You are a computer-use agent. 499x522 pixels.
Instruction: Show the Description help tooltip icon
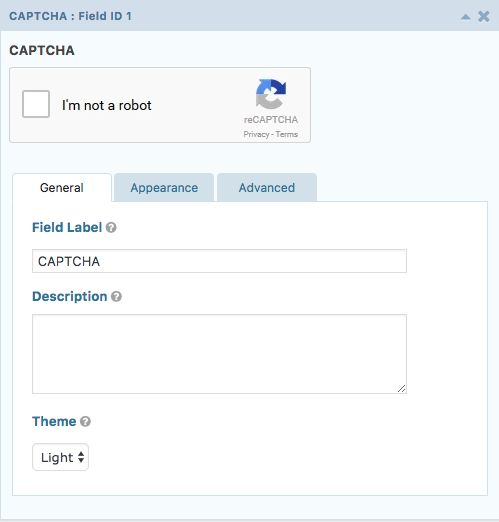pyautogui.click(x=116, y=296)
